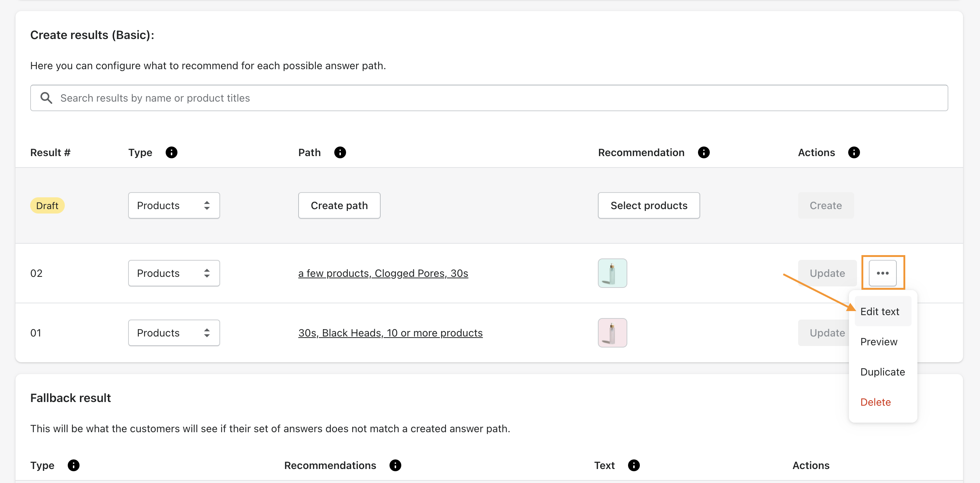Choose Delete in the actions menu

pos(882,402)
